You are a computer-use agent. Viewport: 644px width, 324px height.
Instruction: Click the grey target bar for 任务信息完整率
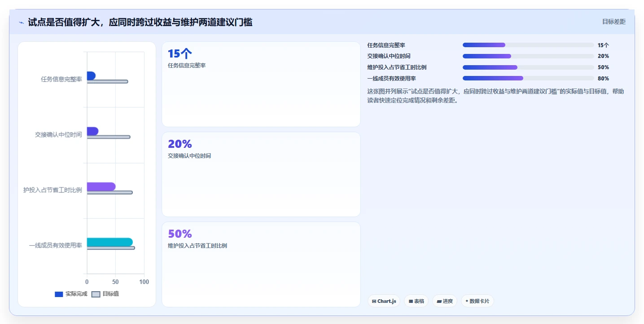[x=107, y=81]
